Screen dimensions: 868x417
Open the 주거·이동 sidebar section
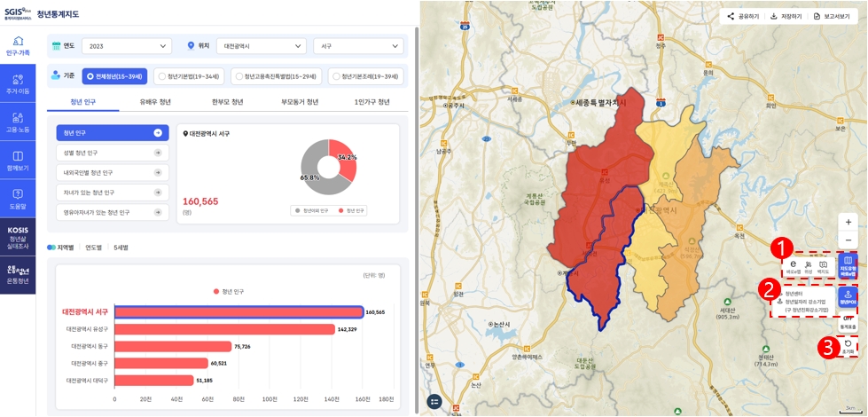(18, 84)
